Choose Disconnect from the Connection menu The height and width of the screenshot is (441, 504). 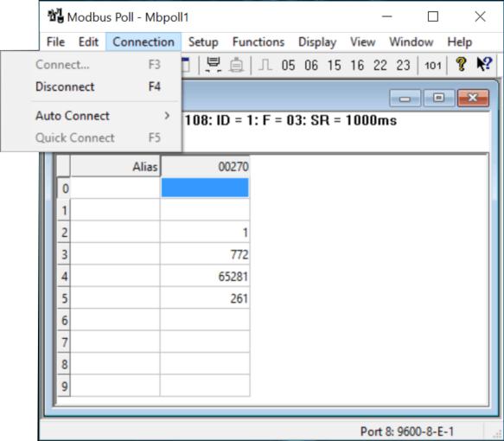[x=92, y=86]
